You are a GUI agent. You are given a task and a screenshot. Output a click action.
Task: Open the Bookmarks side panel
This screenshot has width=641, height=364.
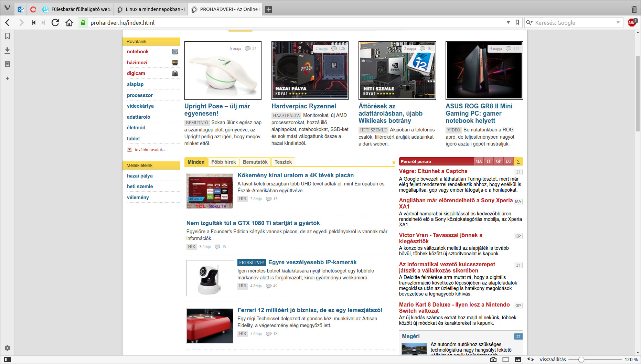pyautogui.click(x=7, y=36)
